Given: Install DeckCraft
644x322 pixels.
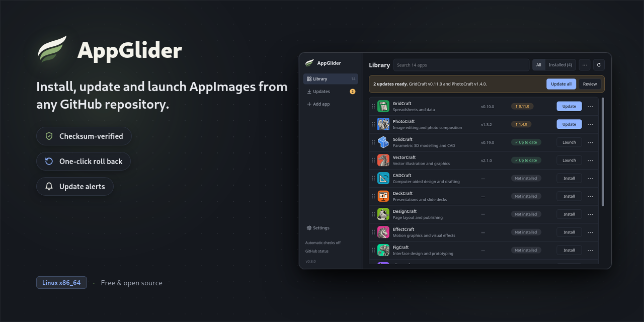Looking at the screenshot, I should (x=569, y=196).
